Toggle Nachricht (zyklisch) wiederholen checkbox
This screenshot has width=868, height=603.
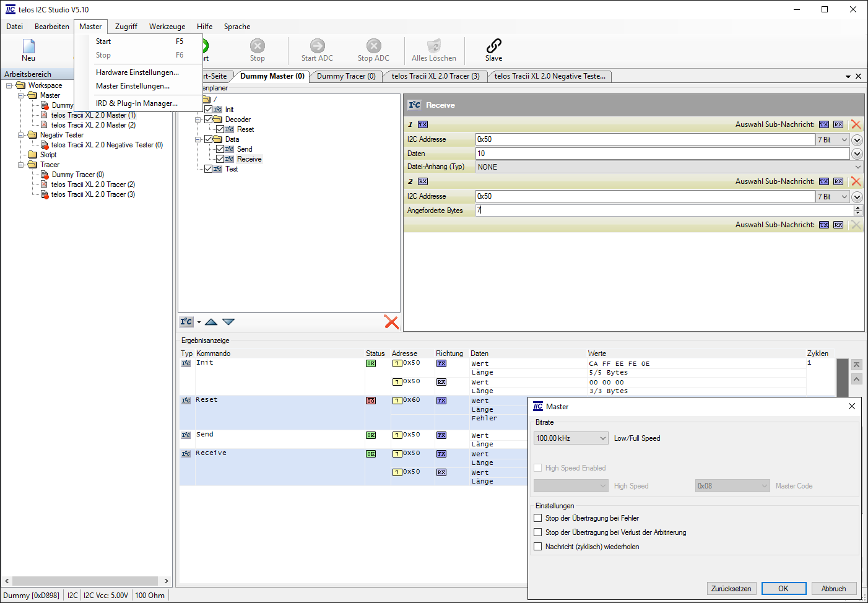click(x=538, y=547)
